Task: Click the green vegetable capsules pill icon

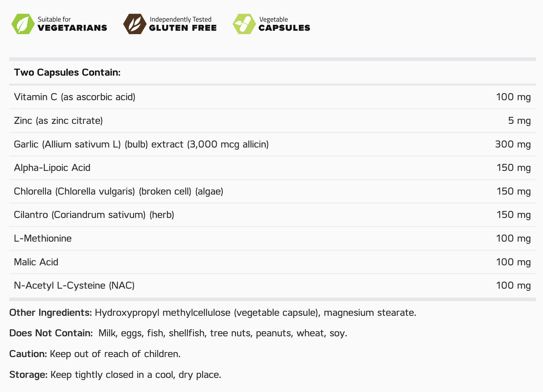Action: tap(244, 24)
